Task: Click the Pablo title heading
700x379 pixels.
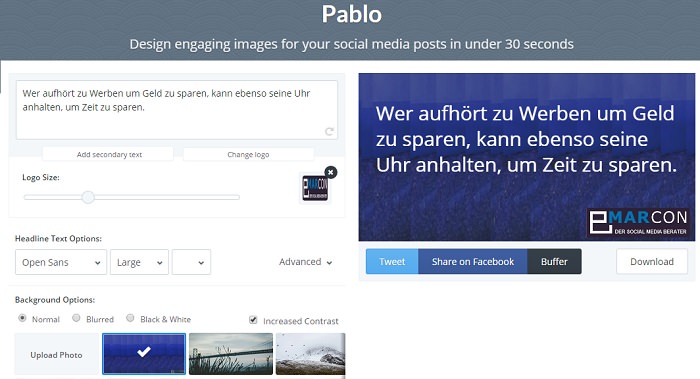Action: pyautogui.click(x=352, y=14)
